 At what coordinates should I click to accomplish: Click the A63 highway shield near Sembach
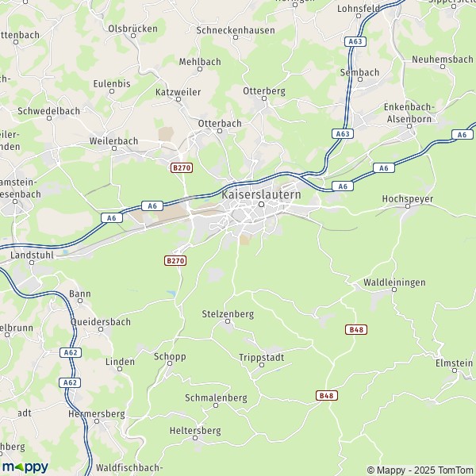tap(355, 41)
